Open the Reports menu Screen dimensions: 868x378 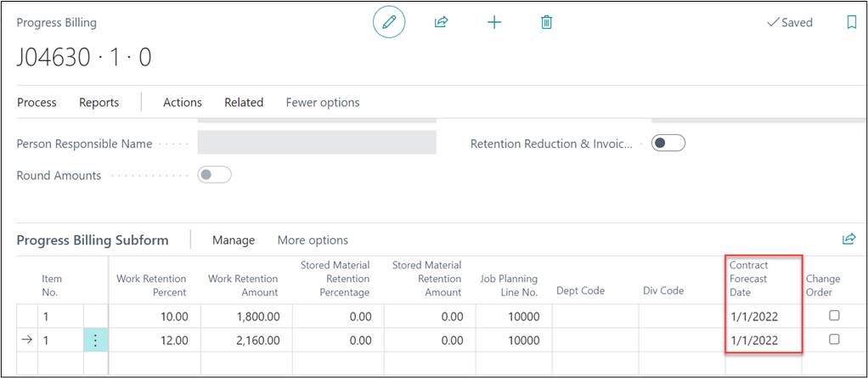99,102
